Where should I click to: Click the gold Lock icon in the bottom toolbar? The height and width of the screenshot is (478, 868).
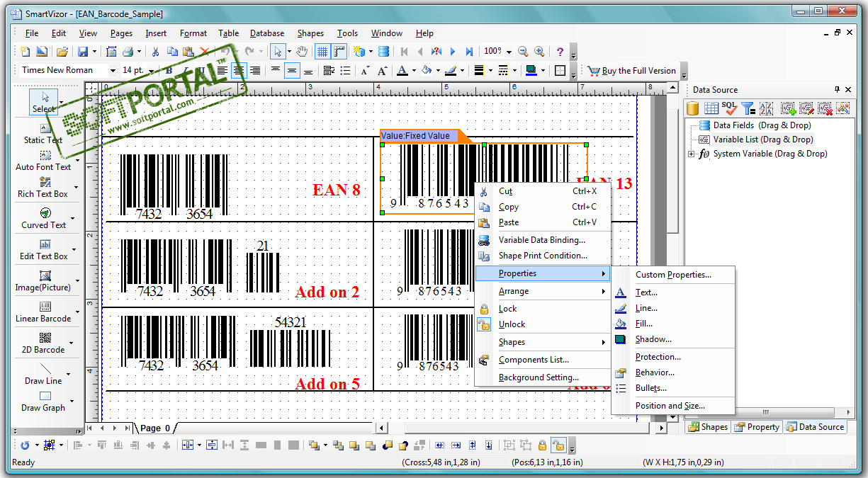coord(542,445)
